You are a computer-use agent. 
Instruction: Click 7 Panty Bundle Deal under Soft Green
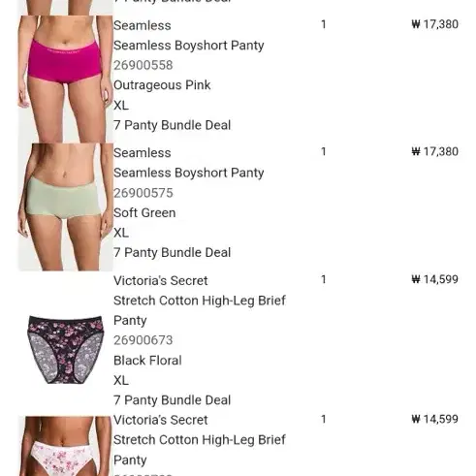pos(172,253)
